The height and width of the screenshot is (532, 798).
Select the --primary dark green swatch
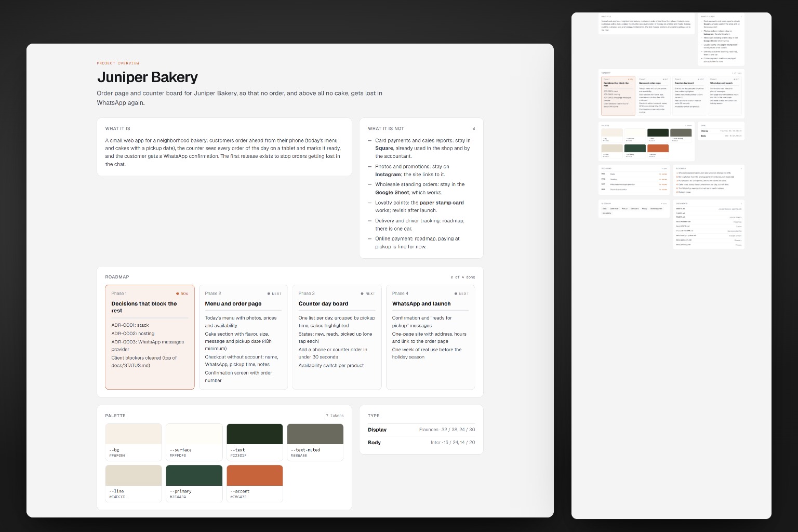point(194,483)
